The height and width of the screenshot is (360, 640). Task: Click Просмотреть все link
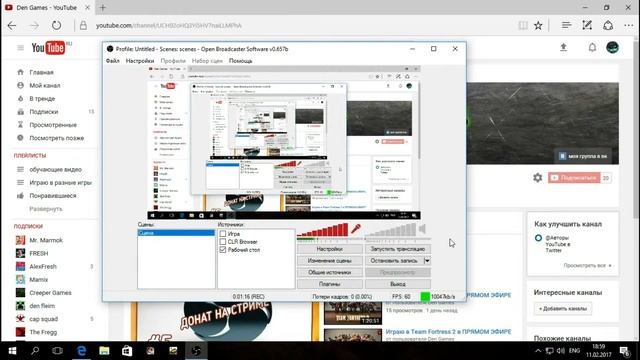[587, 265]
